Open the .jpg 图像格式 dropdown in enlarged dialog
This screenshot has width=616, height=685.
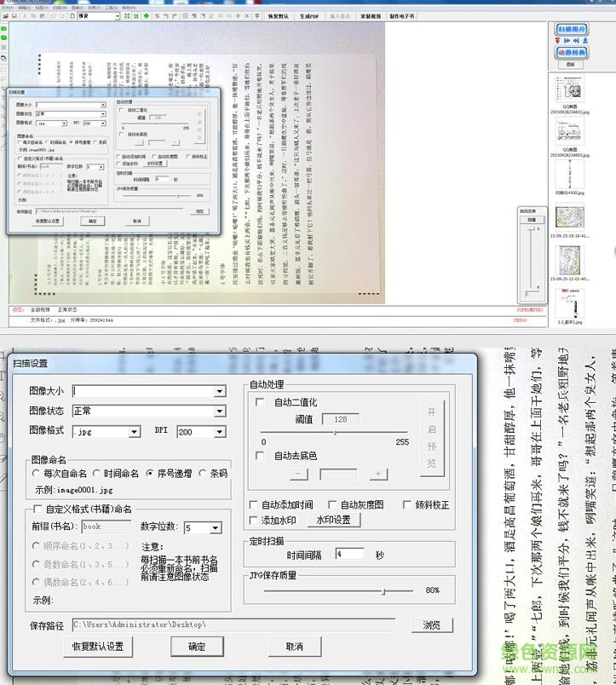click(134, 432)
